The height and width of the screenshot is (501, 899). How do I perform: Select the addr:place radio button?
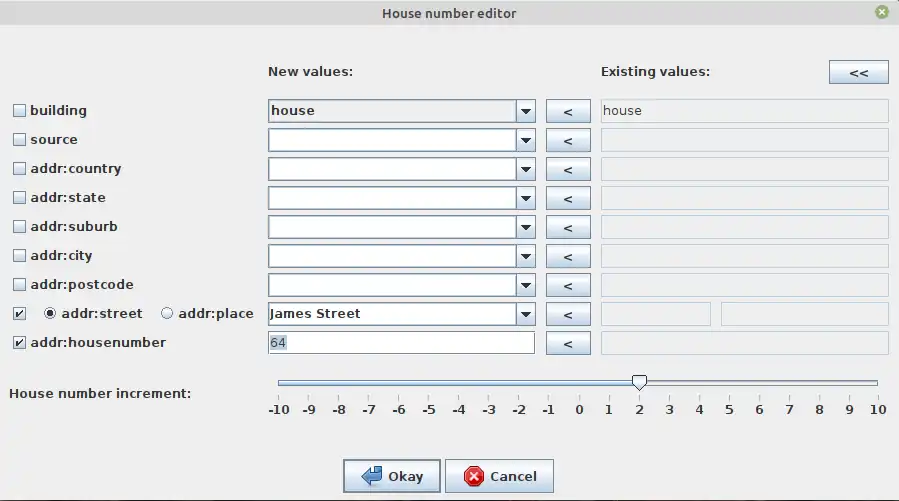point(167,314)
